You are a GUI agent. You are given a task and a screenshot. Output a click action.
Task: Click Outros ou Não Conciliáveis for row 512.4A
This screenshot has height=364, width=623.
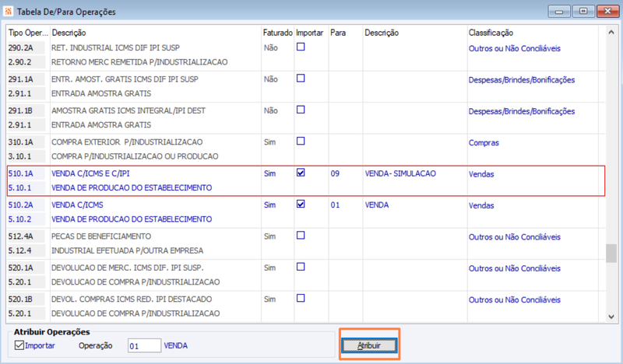(x=515, y=237)
